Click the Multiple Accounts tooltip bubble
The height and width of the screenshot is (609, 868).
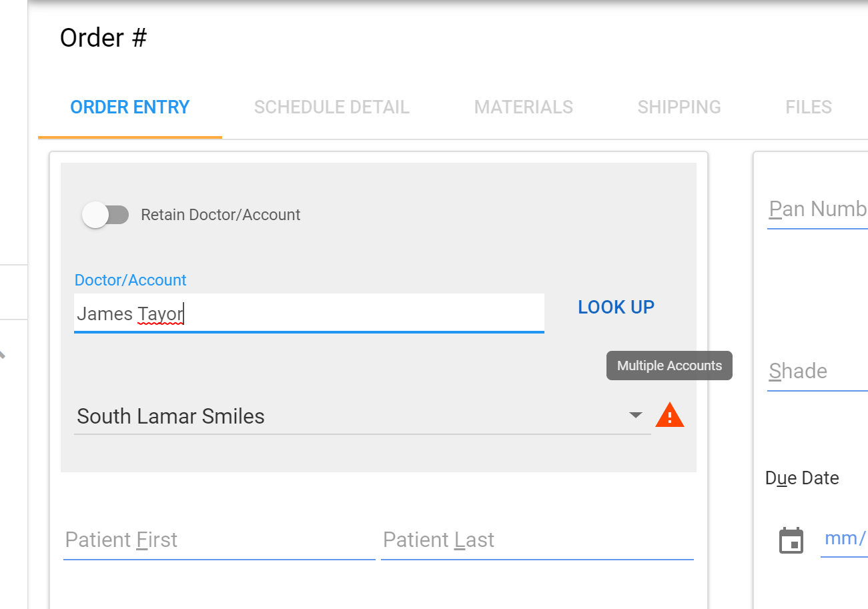click(x=669, y=366)
